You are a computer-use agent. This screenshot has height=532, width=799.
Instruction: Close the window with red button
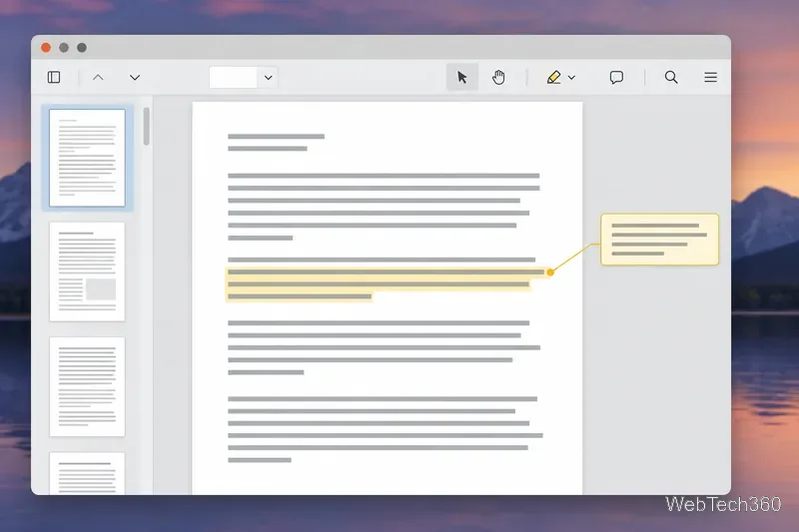click(46, 47)
